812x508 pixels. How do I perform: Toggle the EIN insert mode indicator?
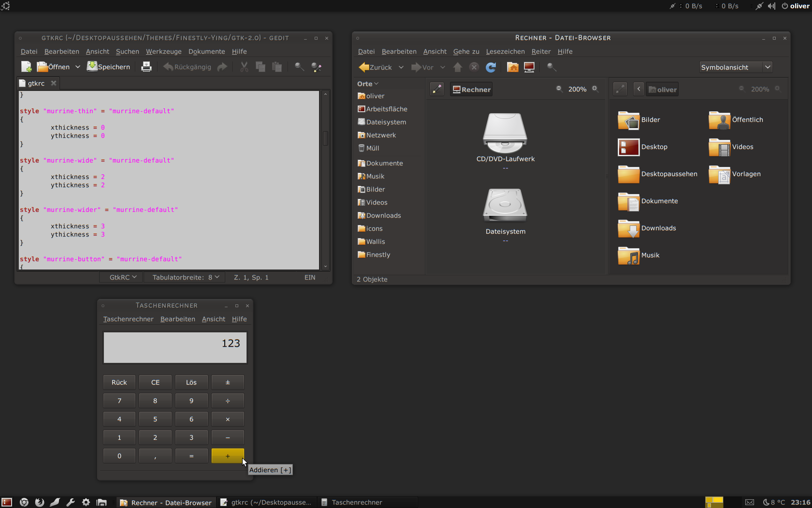pos(310,277)
